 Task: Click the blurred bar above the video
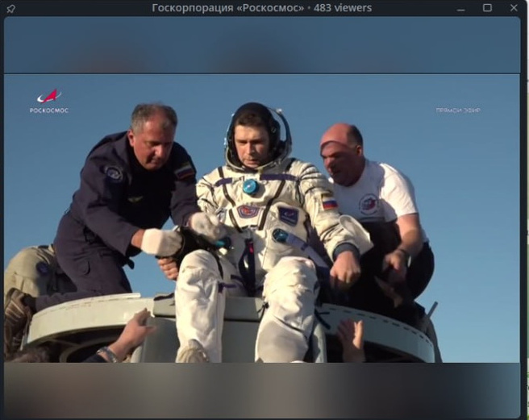coord(262,44)
